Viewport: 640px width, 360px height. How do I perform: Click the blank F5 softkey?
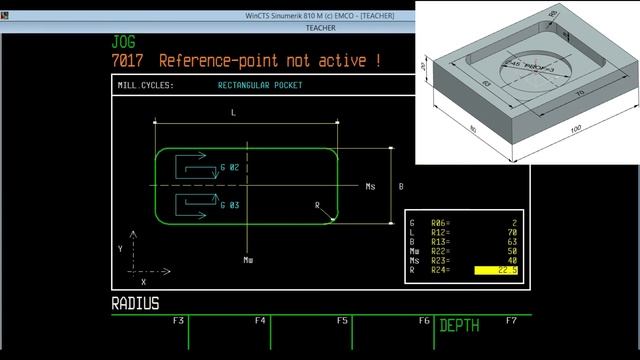(x=311, y=333)
